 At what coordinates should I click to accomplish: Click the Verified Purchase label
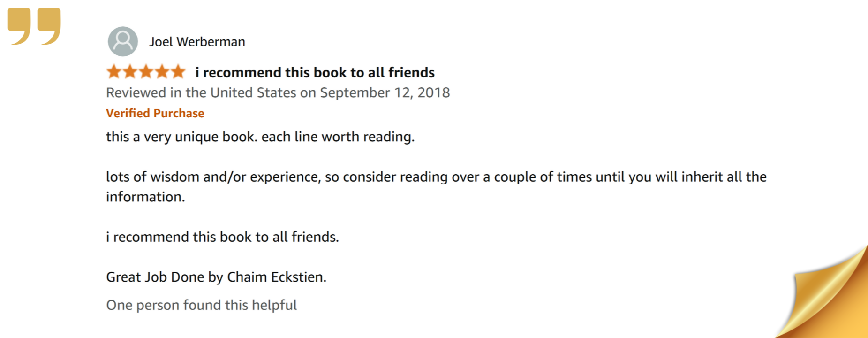[155, 113]
